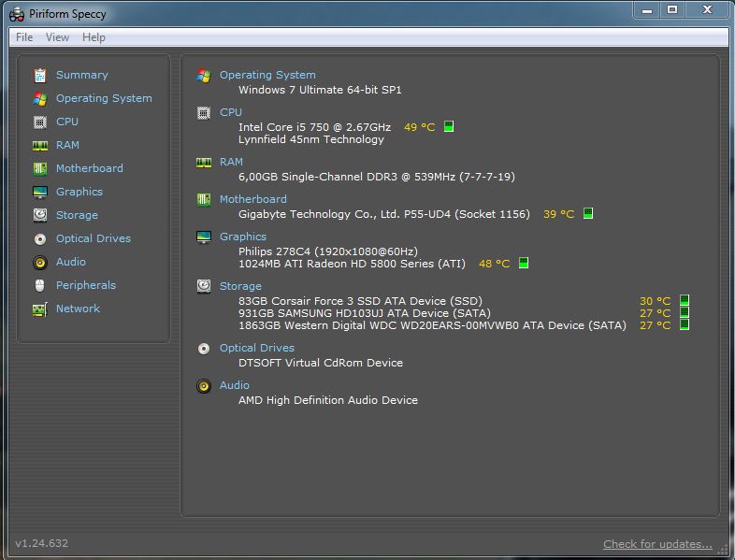Click the AMD High Definition Audio Device text
This screenshot has height=560, width=735.
pyautogui.click(x=328, y=401)
